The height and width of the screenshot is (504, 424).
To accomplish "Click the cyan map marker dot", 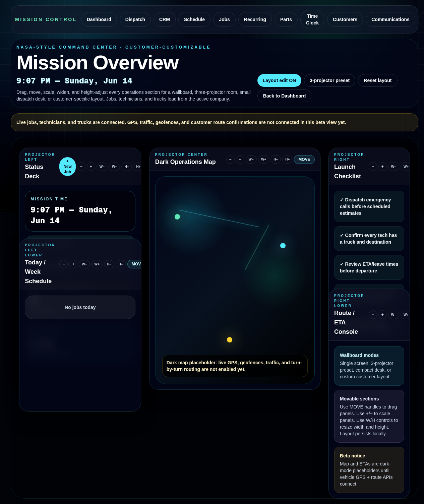I will [283, 246].
